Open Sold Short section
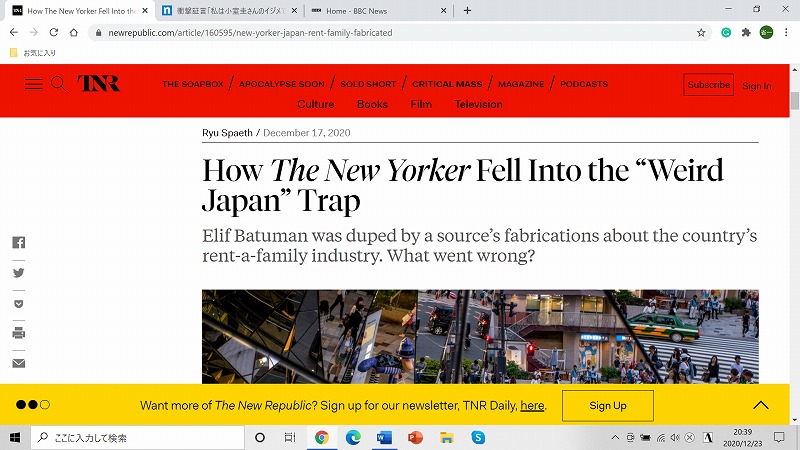This screenshot has width=800, height=450. click(368, 84)
